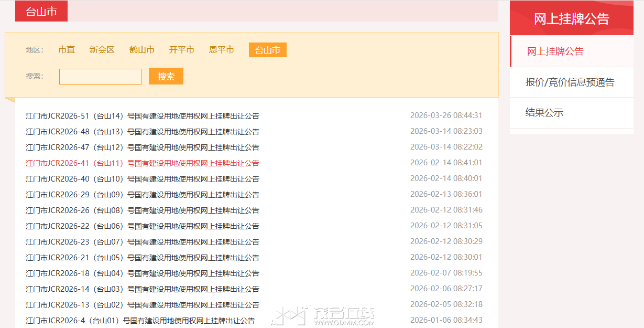The height and width of the screenshot is (328, 644).
Task: Choose the 开平市 region filter
Action: click(x=181, y=50)
